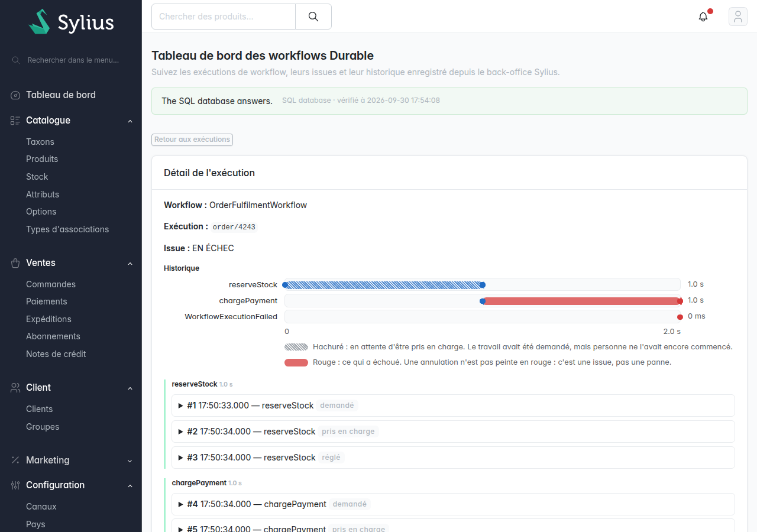Click the reserveStock hatched timeline bar

[x=384, y=285]
